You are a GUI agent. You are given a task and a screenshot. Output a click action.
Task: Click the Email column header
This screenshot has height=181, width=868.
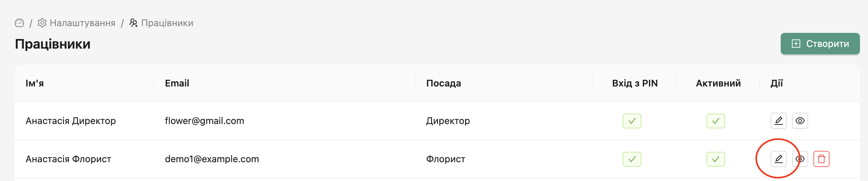click(177, 83)
